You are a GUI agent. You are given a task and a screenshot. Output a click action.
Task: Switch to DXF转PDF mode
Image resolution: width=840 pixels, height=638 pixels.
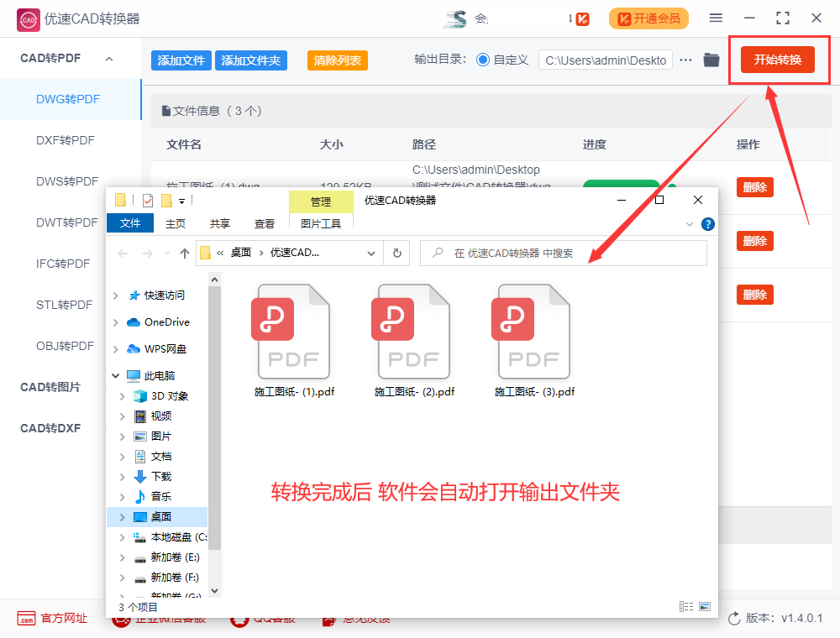[x=66, y=140]
